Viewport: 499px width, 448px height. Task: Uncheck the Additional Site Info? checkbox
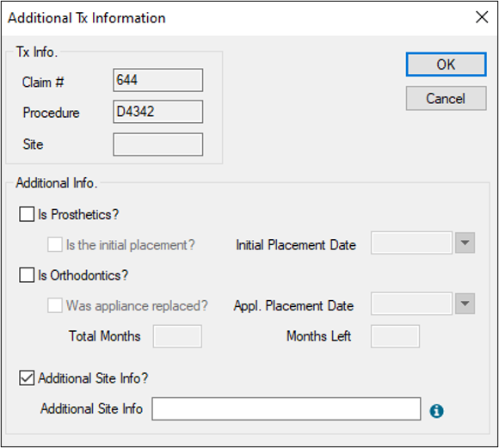point(27,378)
